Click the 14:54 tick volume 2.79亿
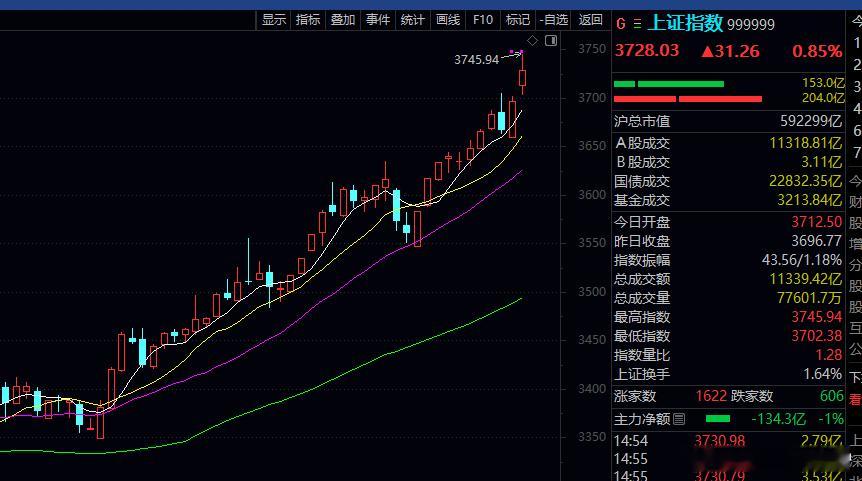Image resolution: width=862 pixels, height=481 pixels. 821,441
